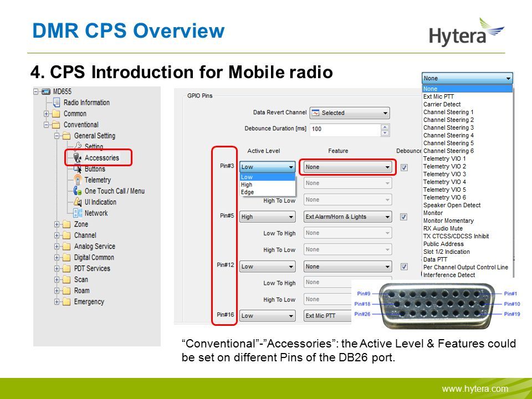532x399 pixels.
Task: Click the Scan folder icon
Action: pyautogui.click(x=66, y=280)
